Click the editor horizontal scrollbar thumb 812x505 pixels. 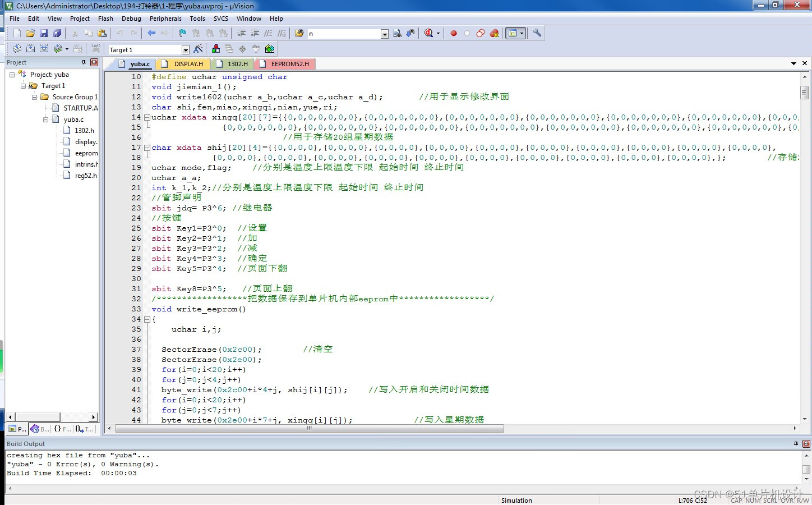click(309, 428)
